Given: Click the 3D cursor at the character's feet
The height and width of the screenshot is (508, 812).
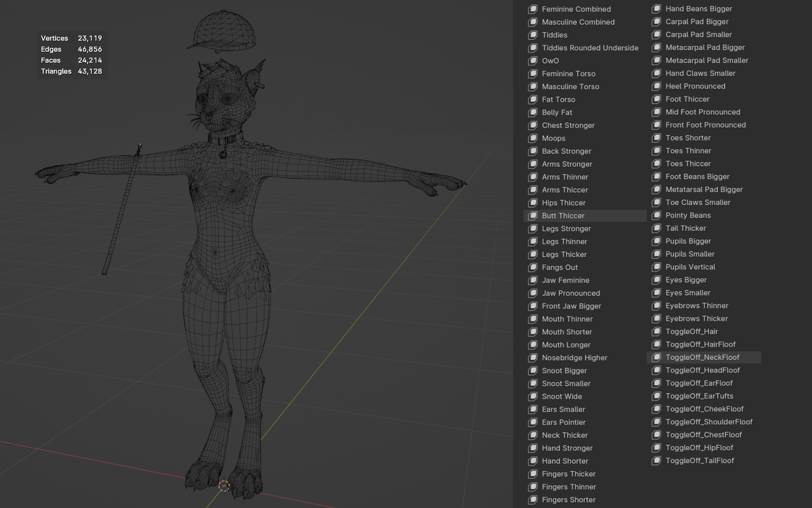Looking at the screenshot, I should coord(224,486).
